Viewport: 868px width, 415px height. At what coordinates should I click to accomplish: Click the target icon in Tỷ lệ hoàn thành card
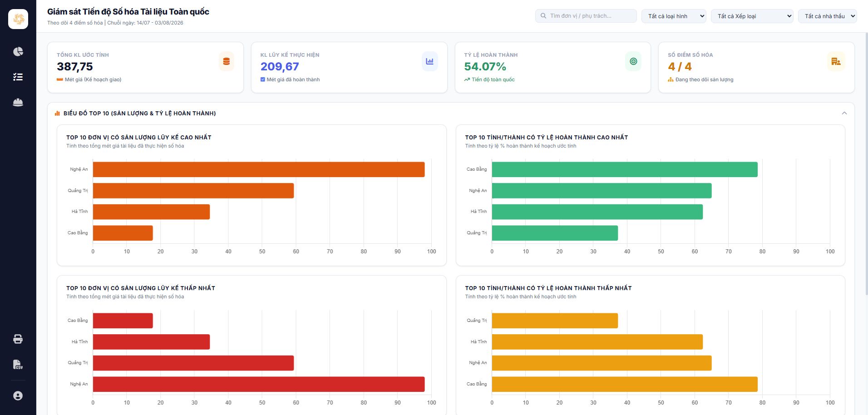(x=633, y=61)
